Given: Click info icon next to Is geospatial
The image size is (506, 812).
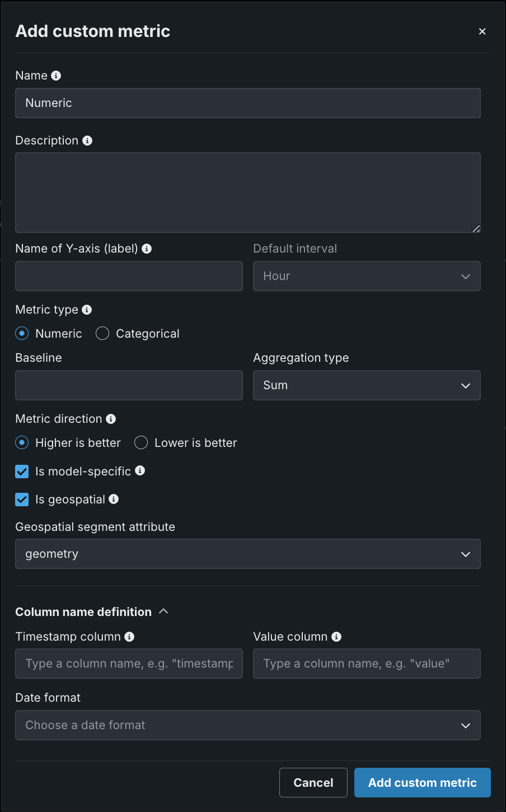Looking at the screenshot, I should tap(114, 499).
